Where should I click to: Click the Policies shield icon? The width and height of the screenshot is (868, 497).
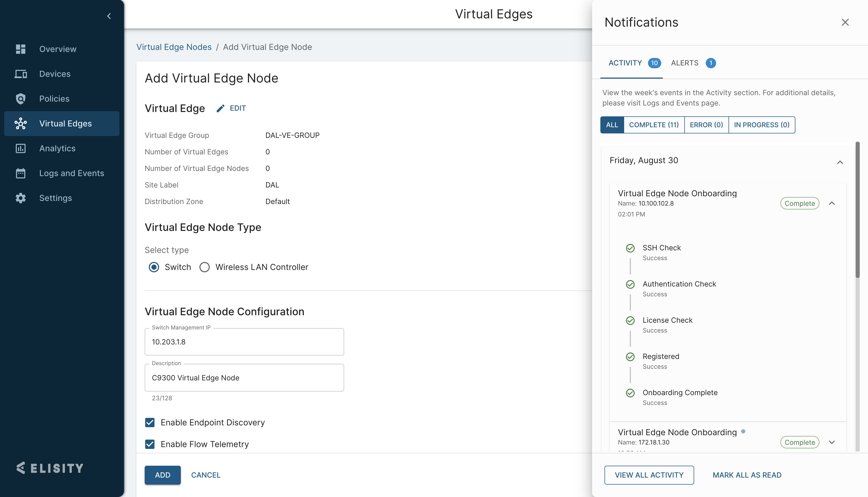(20, 99)
